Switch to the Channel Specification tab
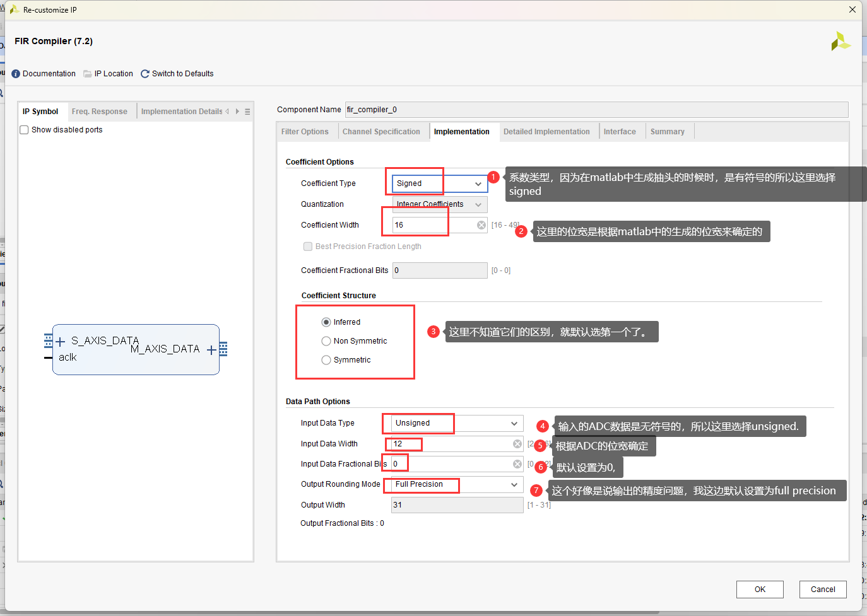Screen dimensions: 867x616 click(x=381, y=132)
